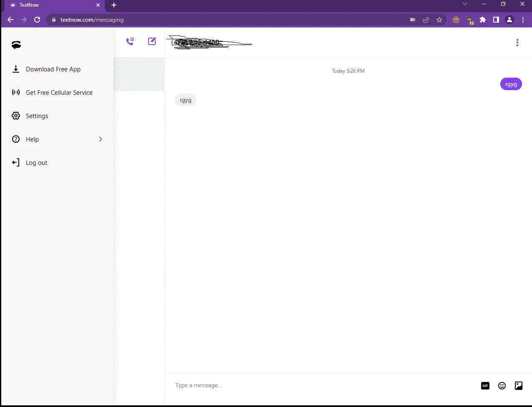This screenshot has height=407, width=532.
Task: Open Help in the sidebar
Action: pos(57,139)
